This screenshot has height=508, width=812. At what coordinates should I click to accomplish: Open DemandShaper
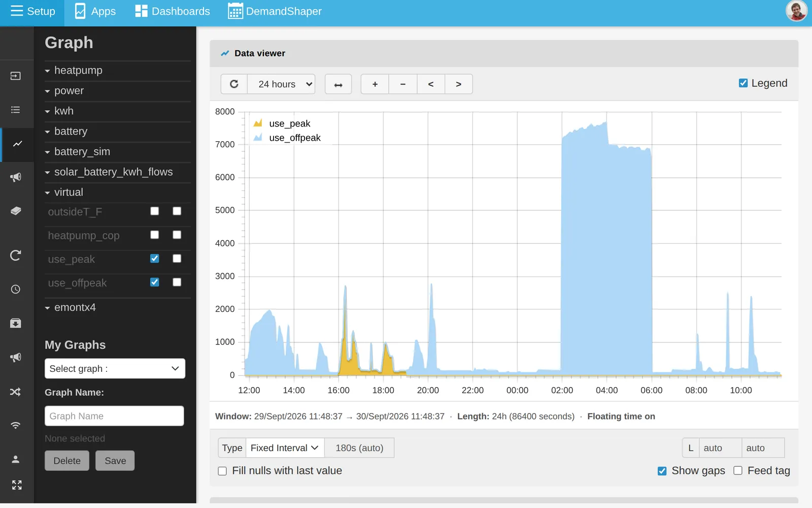point(275,11)
